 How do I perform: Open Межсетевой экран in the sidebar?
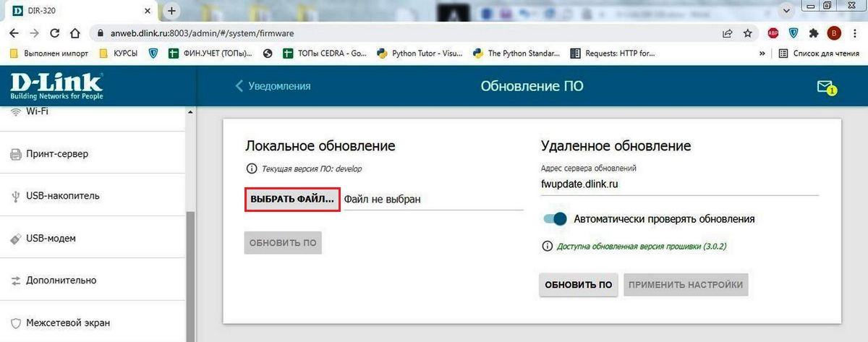point(93,322)
